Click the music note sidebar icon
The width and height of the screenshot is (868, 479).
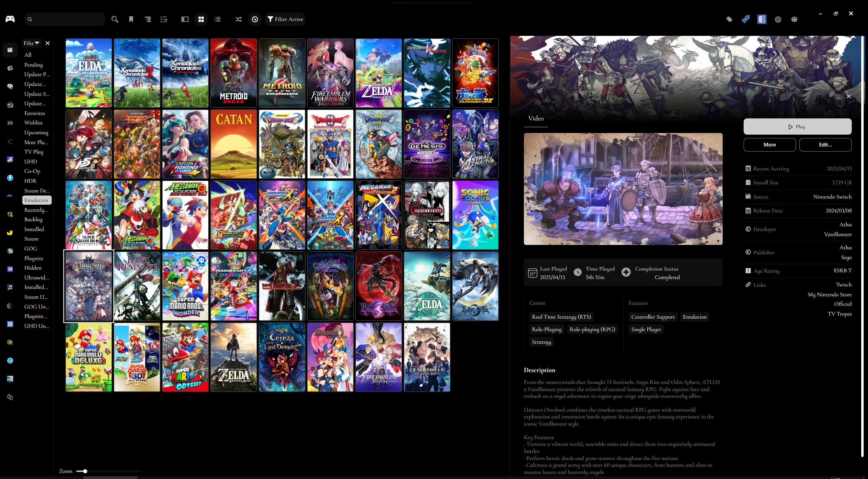click(10, 287)
